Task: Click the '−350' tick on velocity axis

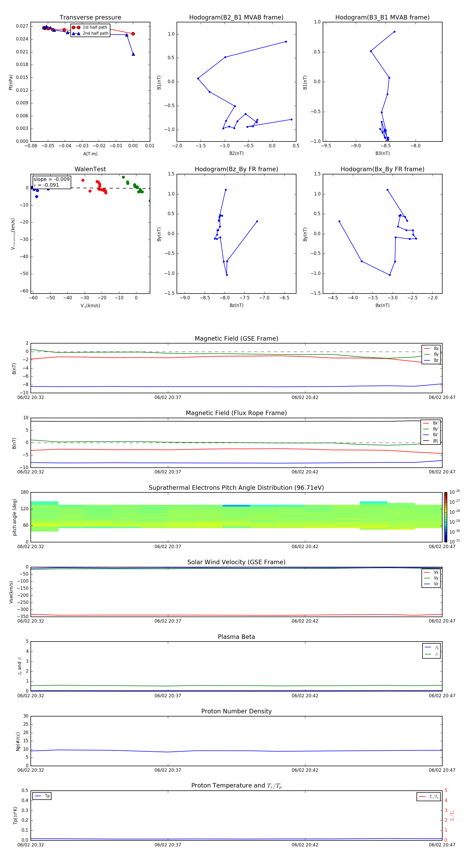Action: [x=22, y=617]
